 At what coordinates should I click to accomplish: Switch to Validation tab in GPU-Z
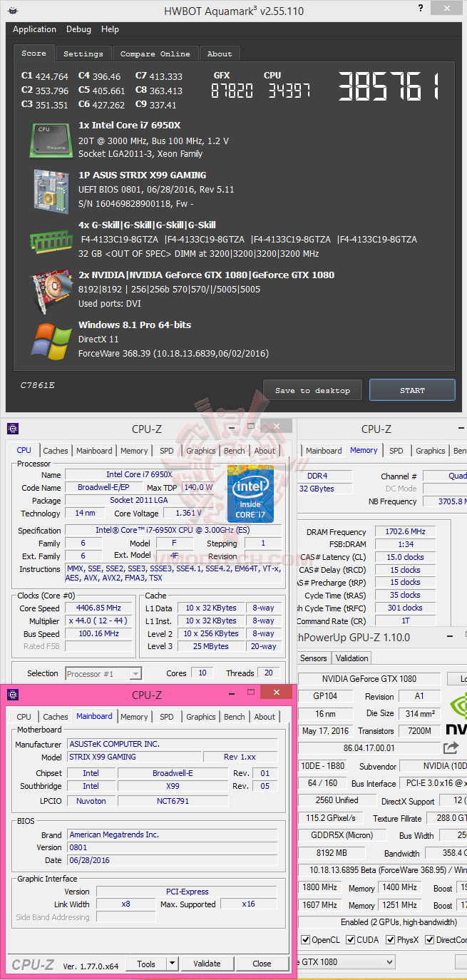click(352, 658)
